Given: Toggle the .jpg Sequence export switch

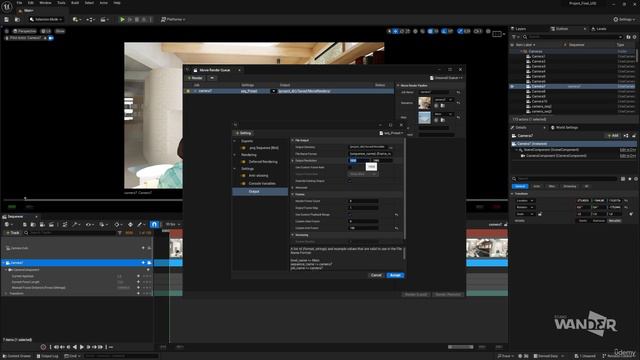Looking at the screenshot, I should tap(244, 148).
